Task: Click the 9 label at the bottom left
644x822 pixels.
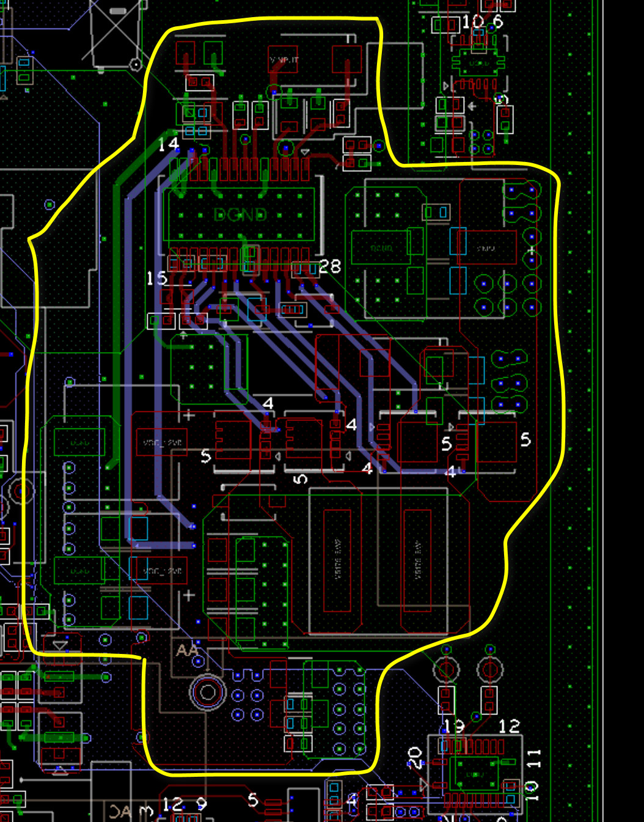Action: pyautogui.click(x=202, y=804)
